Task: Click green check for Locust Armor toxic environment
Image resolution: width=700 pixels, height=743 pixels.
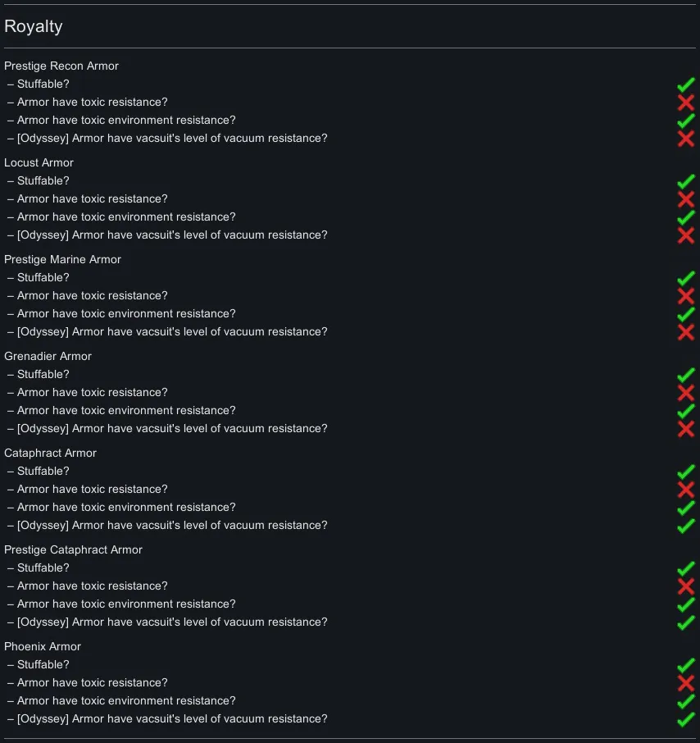Action: click(686, 217)
